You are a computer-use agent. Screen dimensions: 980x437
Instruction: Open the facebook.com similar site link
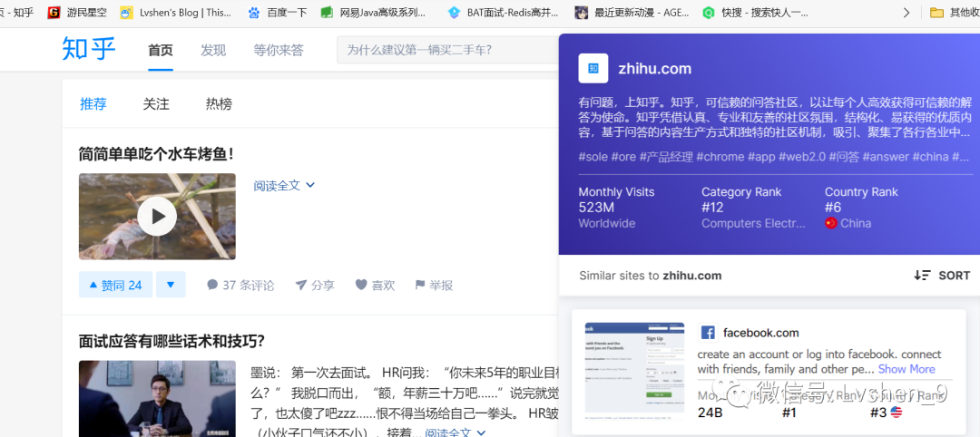tap(760, 333)
